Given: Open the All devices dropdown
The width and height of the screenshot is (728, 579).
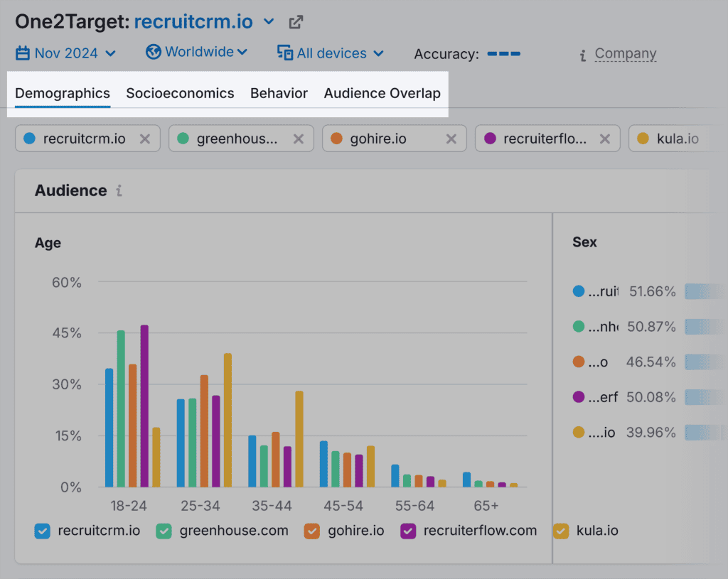Looking at the screenshot, I should 378,53.
